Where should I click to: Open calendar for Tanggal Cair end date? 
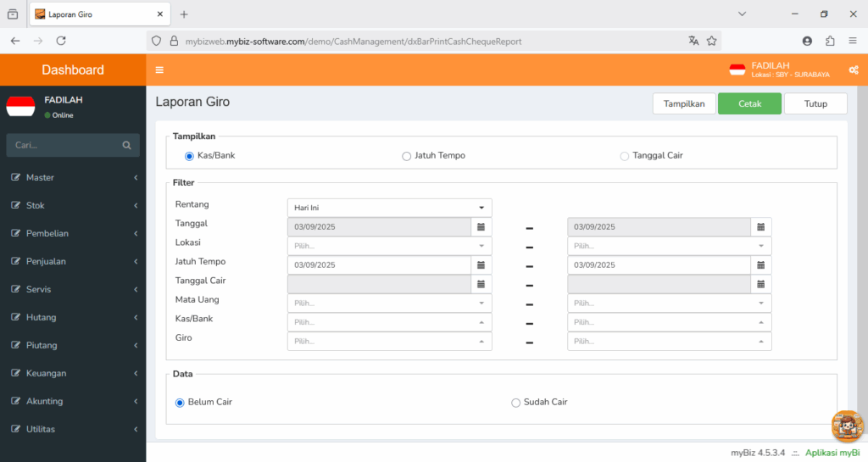click(761, 284)
